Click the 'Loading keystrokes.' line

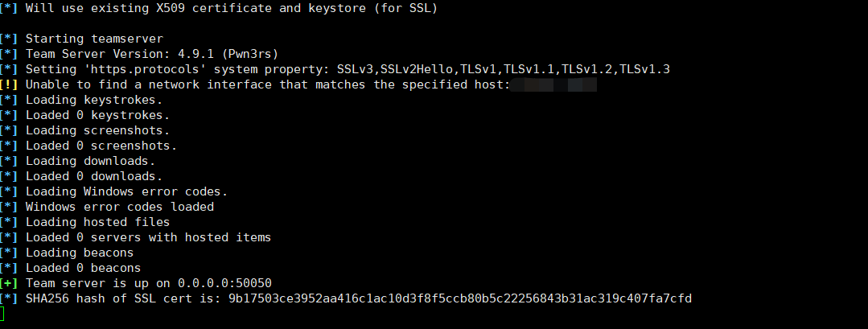click(x=94, y=100)
